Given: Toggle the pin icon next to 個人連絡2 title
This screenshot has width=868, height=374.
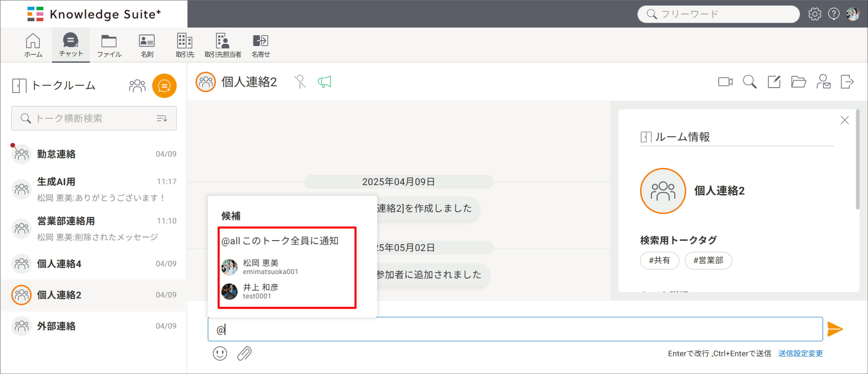Looking at the screenshot, I should click(299, 82).
